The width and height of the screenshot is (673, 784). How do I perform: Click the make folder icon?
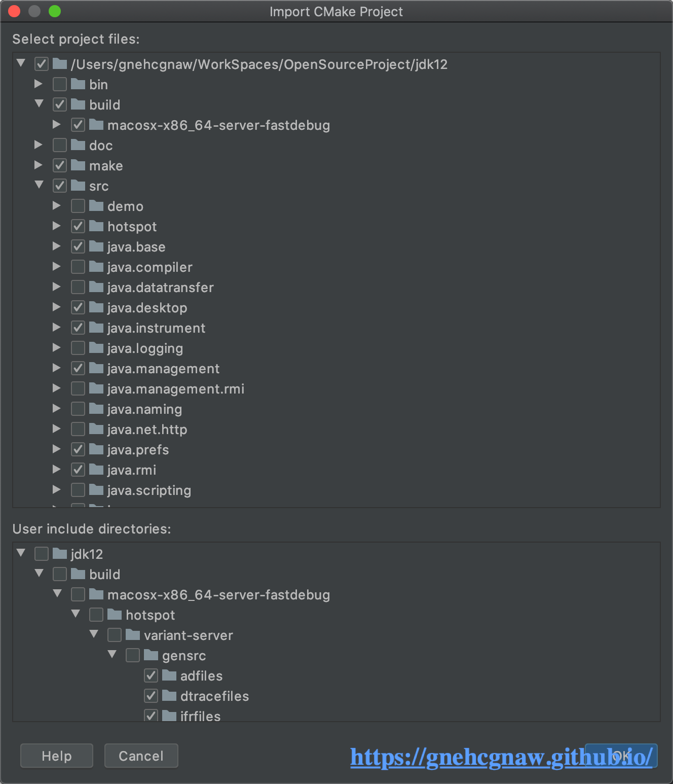point(78,165)
